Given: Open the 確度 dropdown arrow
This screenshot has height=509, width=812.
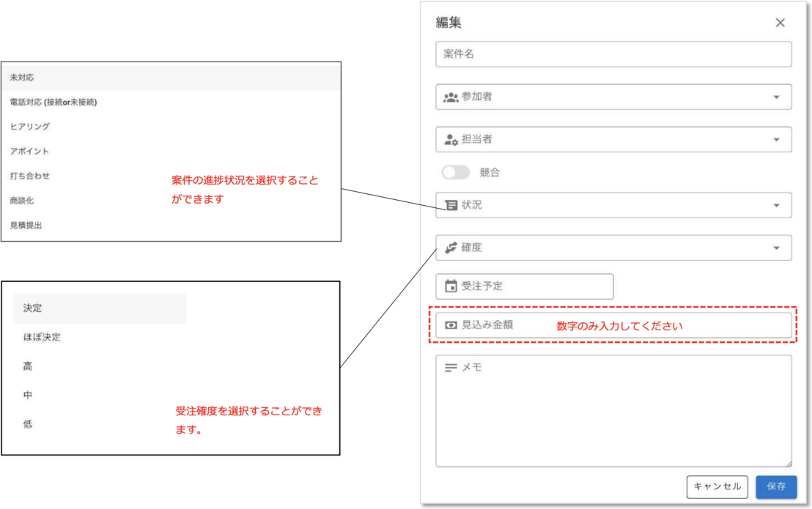Looking at the screenshot, I should pos(776,248).
